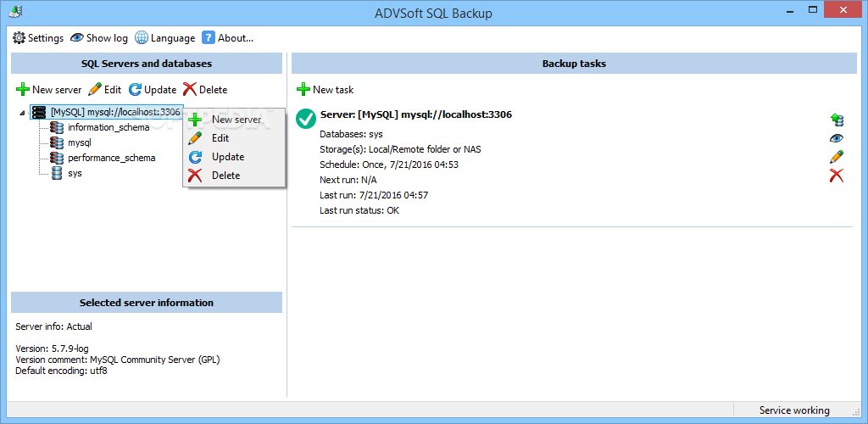Image resolution: width=868 pixels, height=424 pixels.
Task: Click the New server button in the toolbar
Action: pos(48,90)
